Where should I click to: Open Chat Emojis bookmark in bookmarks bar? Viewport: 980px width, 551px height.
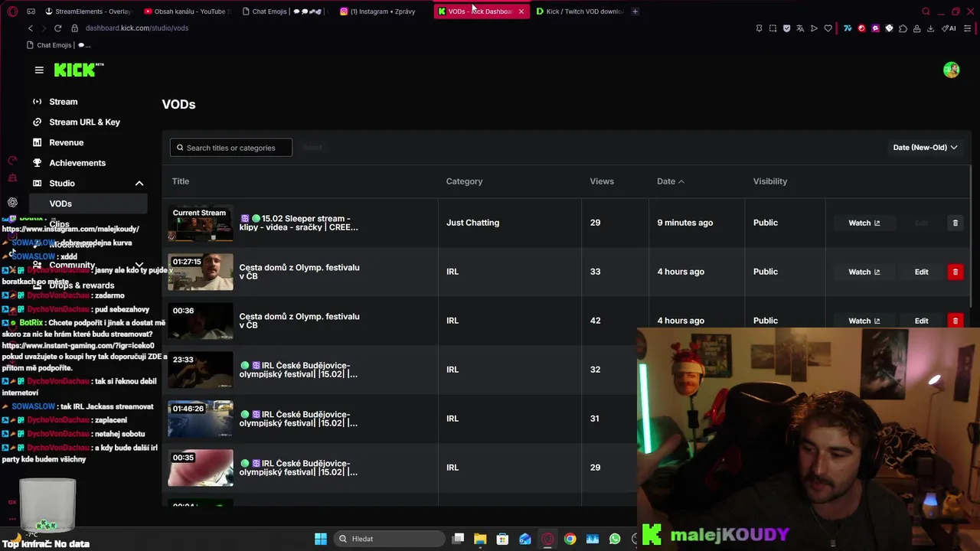tap(58, 45)
